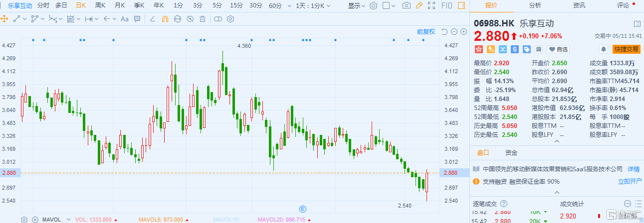Select the text annotation Aa tool
644x223 pixels.
pyautogui.click(x=124, y=19)
